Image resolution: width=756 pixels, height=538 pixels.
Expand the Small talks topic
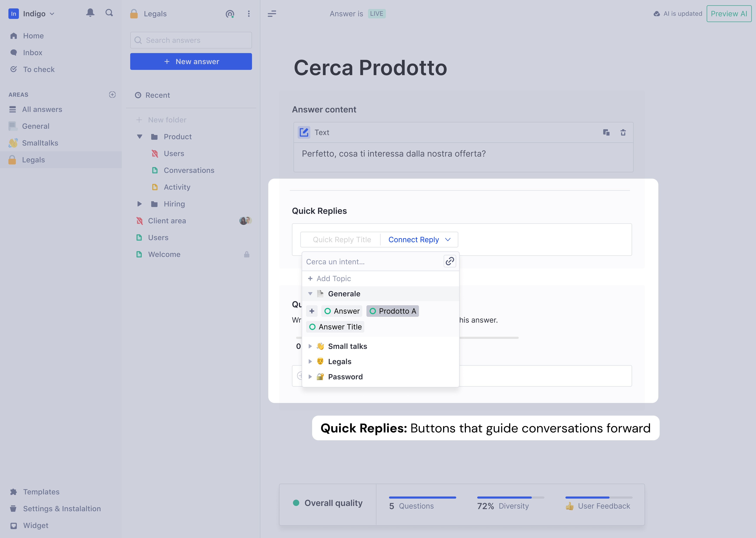point(310,346)
